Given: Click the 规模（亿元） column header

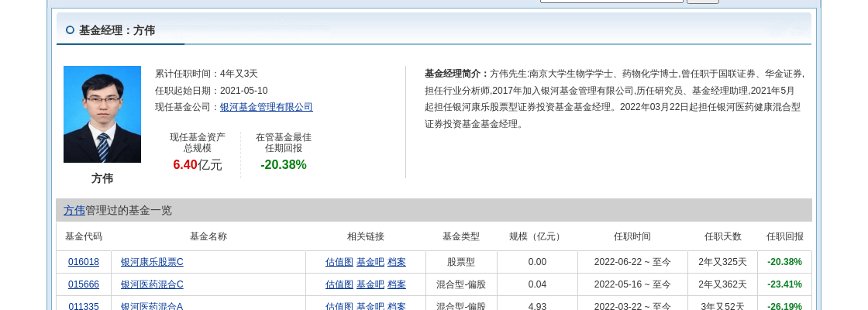Looking at the screenshot, I should tap(537, 236).
